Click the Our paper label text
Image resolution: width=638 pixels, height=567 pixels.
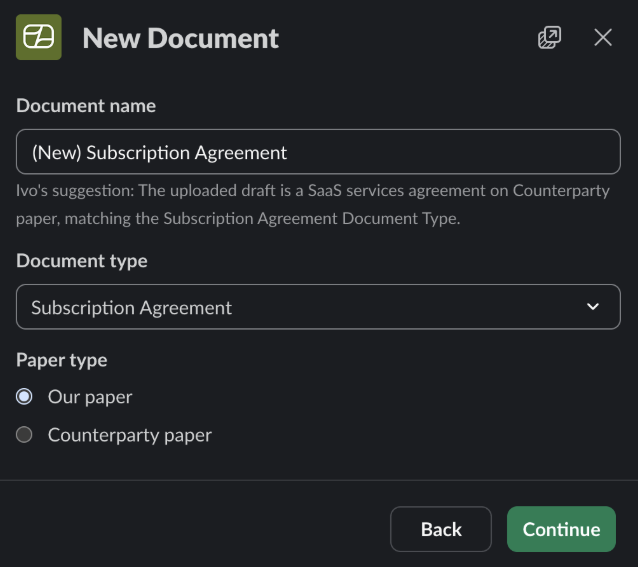pos(90,397)
